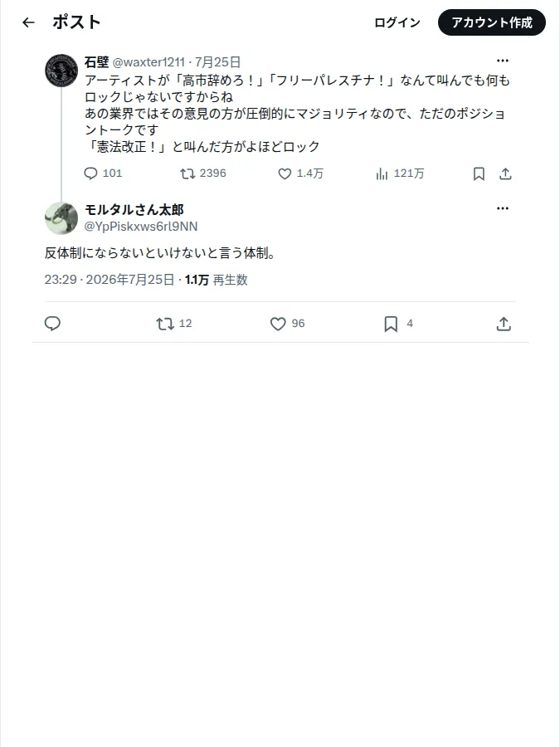Bookmark the reply with 4 bookmarks

click(x=391, y=324)
